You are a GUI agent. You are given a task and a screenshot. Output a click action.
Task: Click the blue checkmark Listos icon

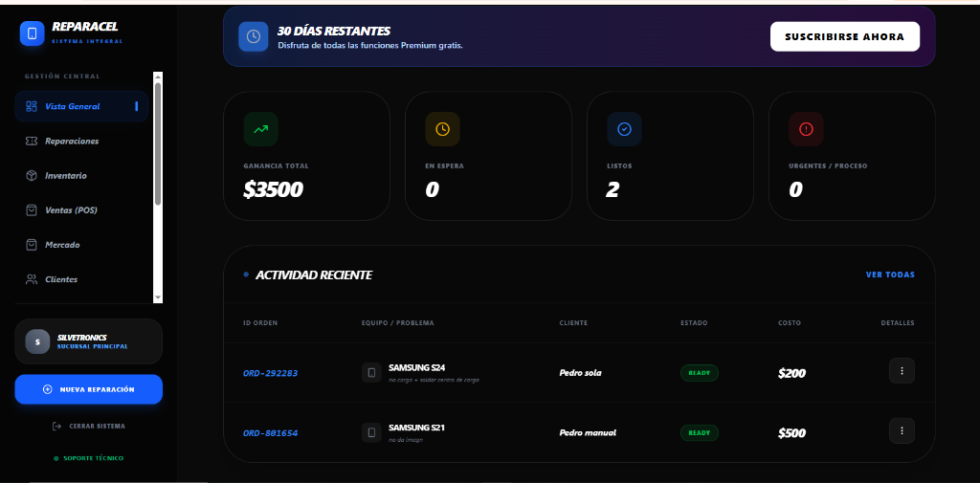pos(624,128)
